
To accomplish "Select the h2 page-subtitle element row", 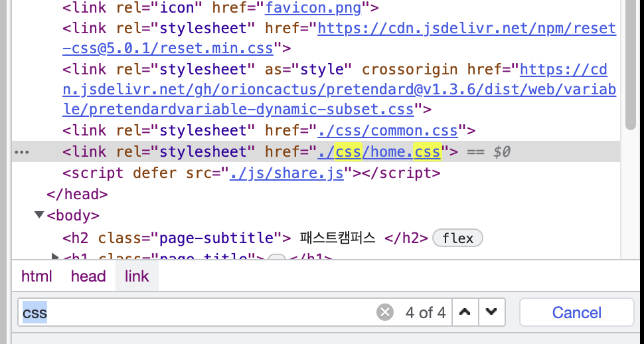I will tap(316, 238).
